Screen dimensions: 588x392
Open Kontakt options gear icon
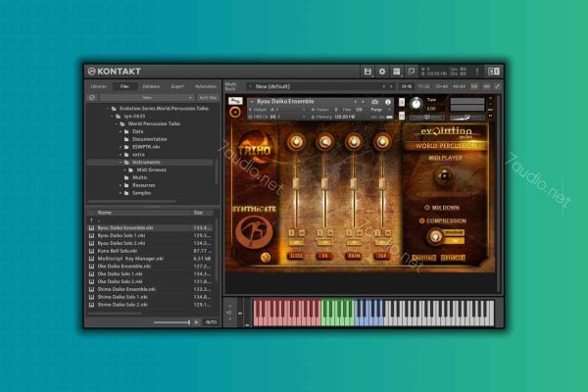[x=382, y=72]
